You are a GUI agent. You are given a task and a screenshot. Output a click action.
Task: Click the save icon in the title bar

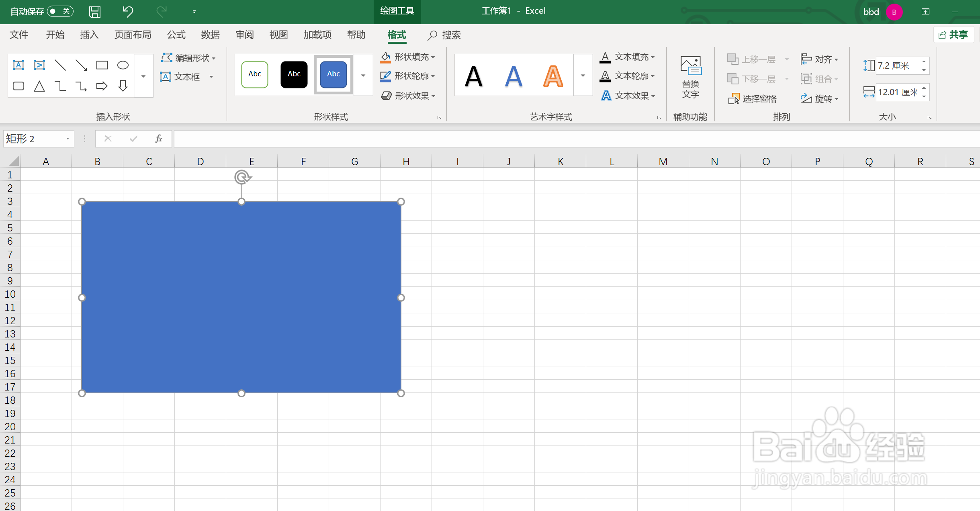(x=95, y=12)
